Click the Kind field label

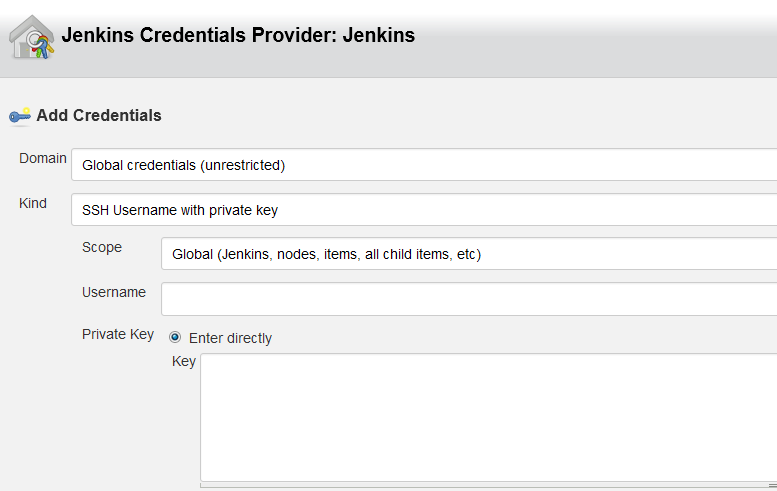click(x=33, y=203)
